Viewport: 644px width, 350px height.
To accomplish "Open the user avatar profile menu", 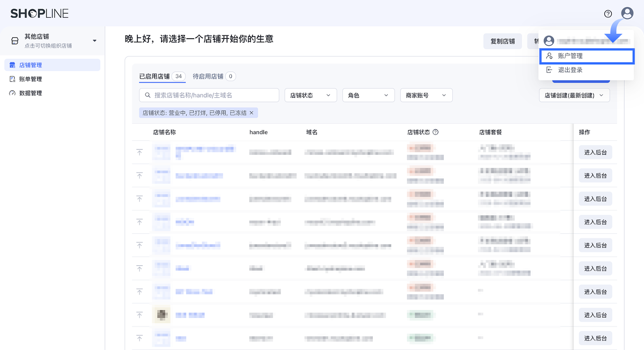I will 627,13.
